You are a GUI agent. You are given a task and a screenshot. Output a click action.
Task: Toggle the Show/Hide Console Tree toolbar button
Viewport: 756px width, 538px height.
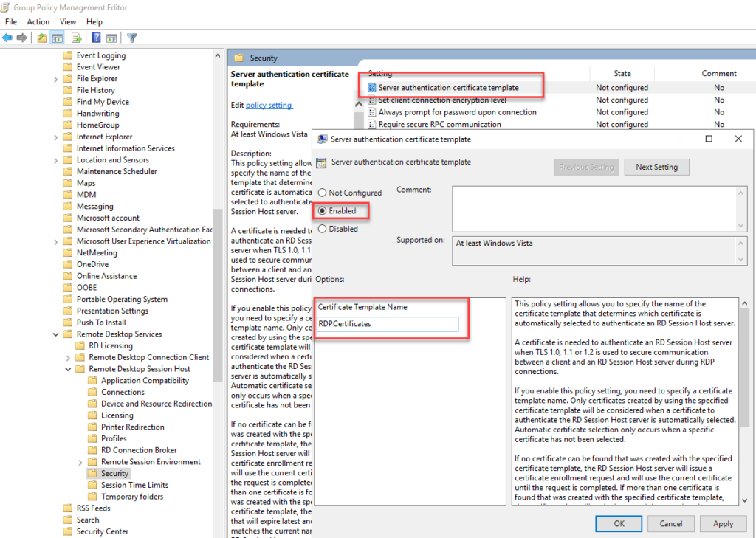click(58, 38)
